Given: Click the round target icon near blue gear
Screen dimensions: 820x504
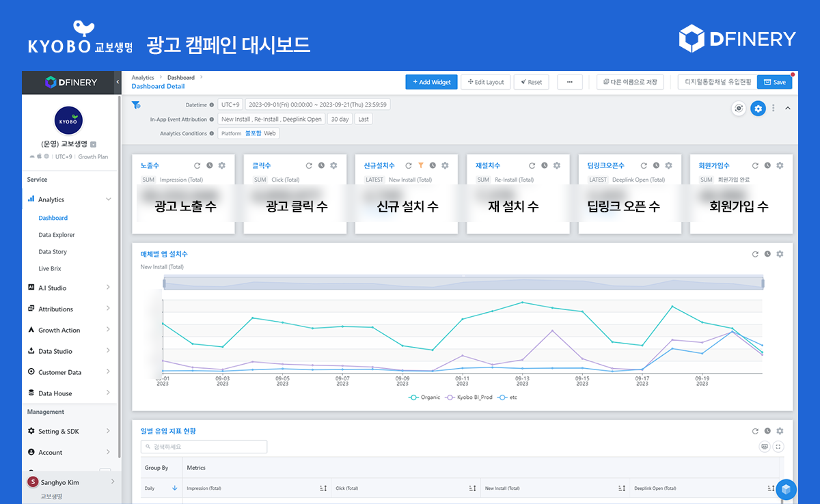Looking at the screenshot, I should (x=738, y=108).
